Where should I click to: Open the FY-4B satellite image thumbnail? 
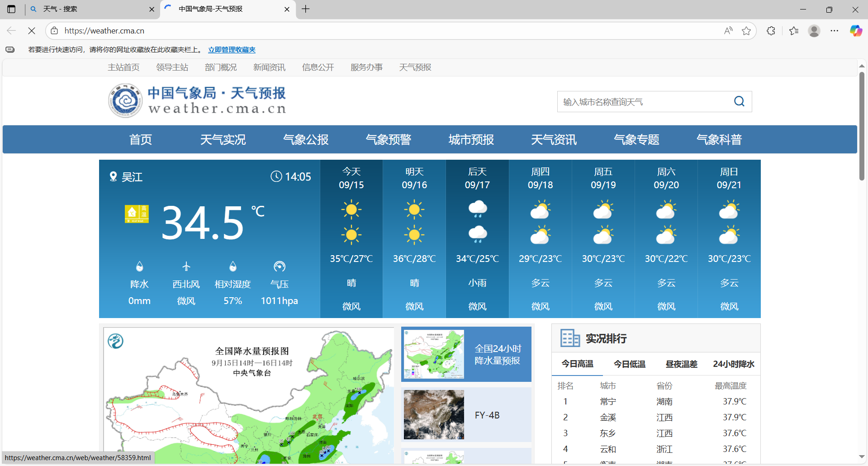(434, 415)
